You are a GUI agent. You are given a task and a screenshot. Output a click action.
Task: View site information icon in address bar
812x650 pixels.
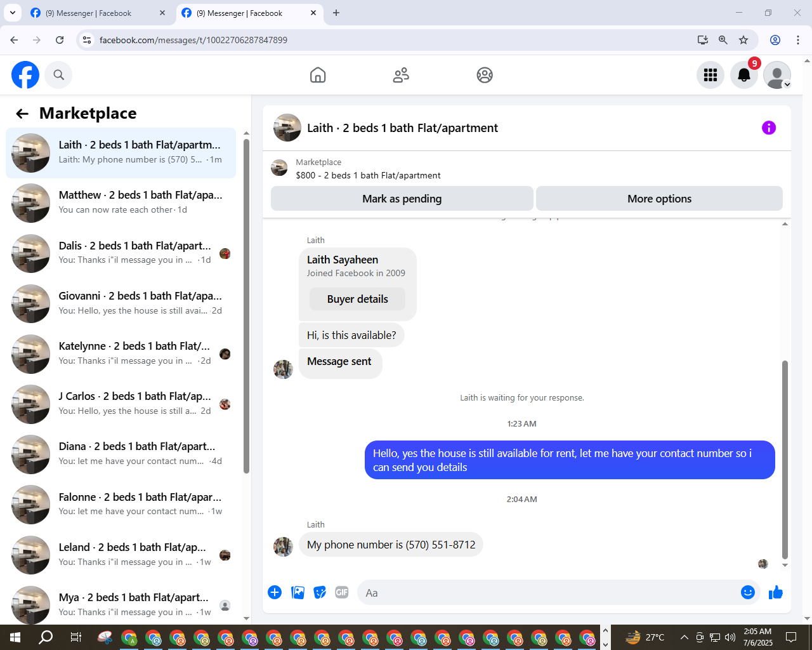click(88, 40)
